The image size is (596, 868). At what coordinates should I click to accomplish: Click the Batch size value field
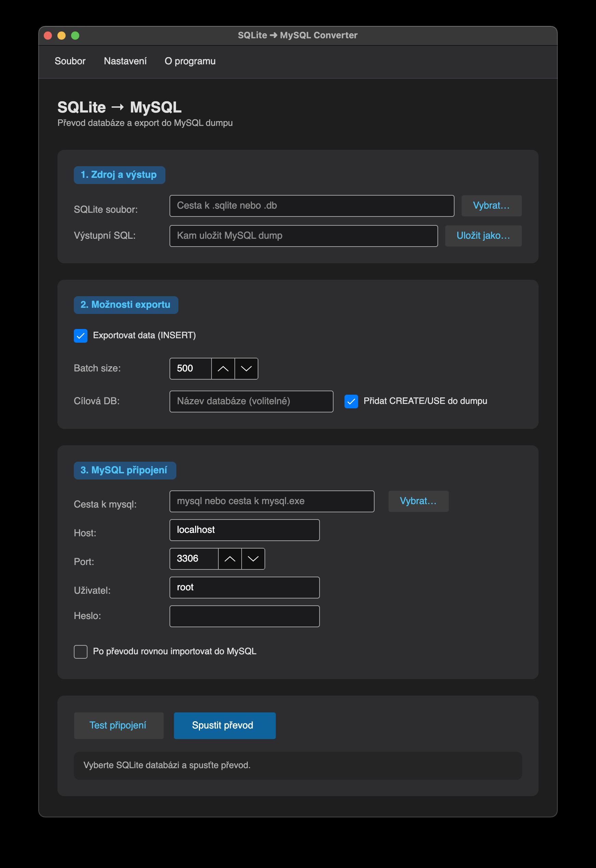click(190, 368)
